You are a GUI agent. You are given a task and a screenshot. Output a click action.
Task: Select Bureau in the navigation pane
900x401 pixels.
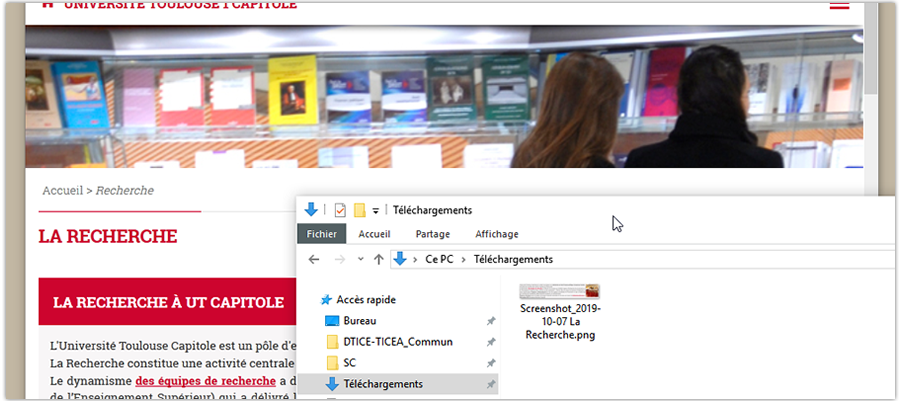pos(360,321)
